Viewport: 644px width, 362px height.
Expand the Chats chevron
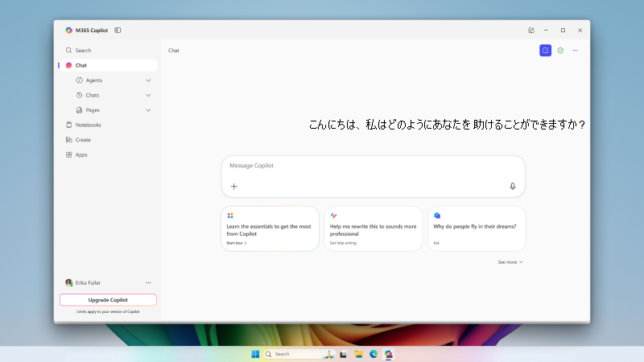click(x=148, y=95)
